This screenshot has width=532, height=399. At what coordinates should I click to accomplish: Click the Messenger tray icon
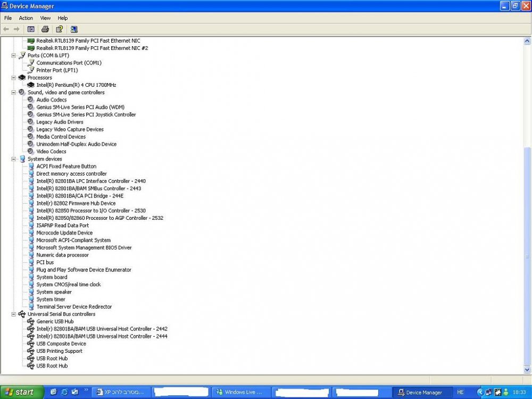coord(506,392)
